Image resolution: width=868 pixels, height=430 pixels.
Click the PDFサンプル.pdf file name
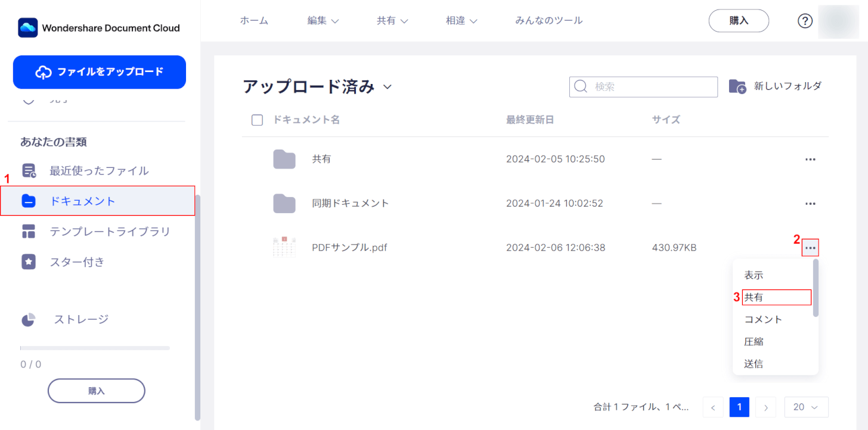[349, 248]
